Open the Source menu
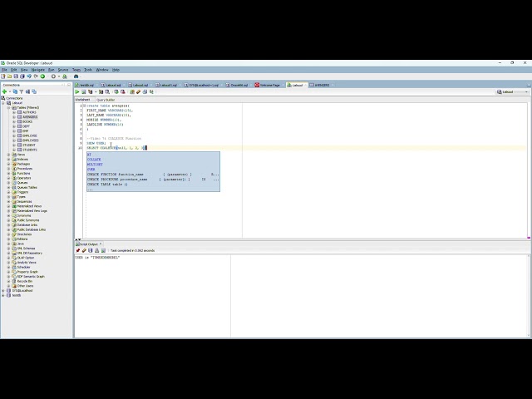The width and height of the screenshot is (532, 399). pos(63,70)
